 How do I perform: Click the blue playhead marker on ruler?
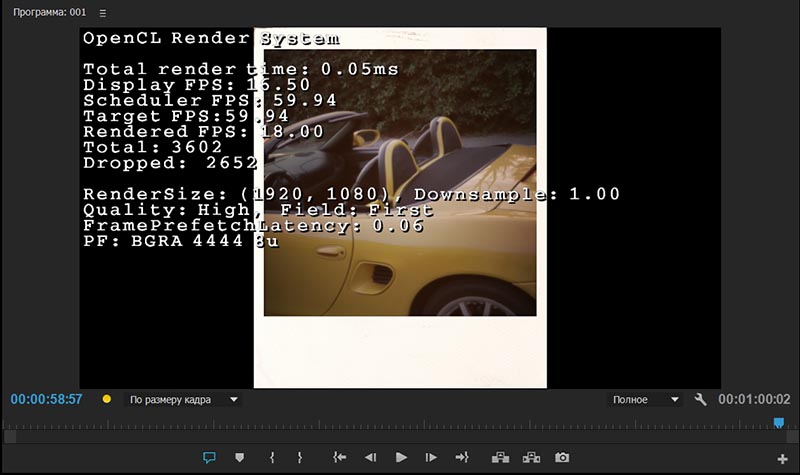pyautogui.click(x=779, y=423)
